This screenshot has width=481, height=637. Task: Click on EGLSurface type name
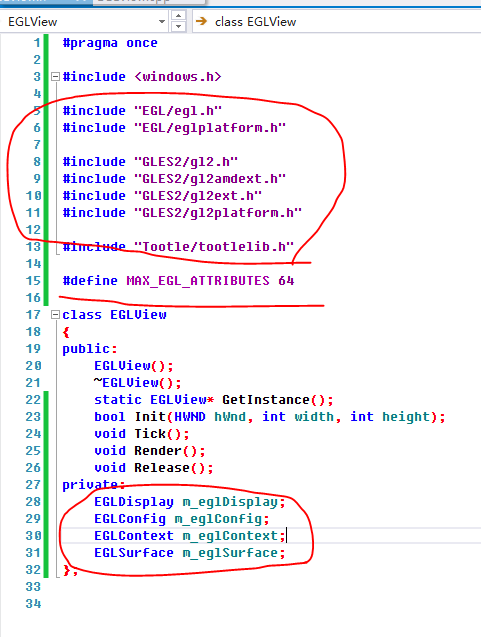134,553
